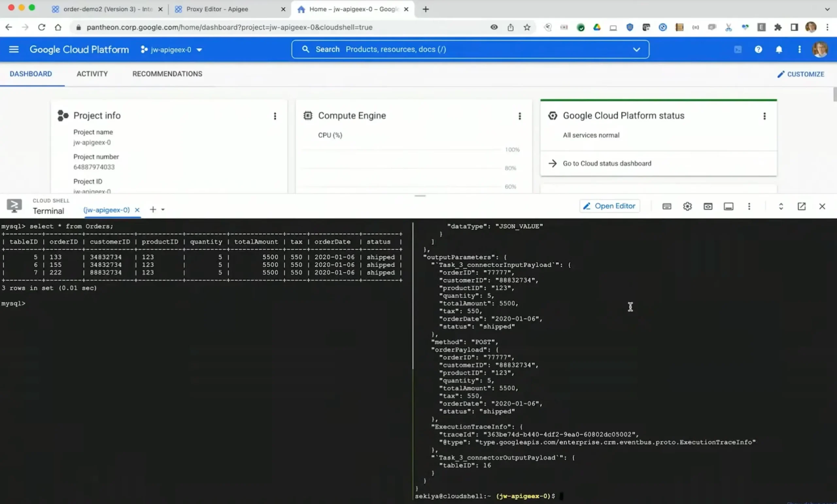This screenshot has width=837, height=504.
Task: Open Cloud Shell terminal settings gear
Action: pyautogui.click(x=687, y=206)
